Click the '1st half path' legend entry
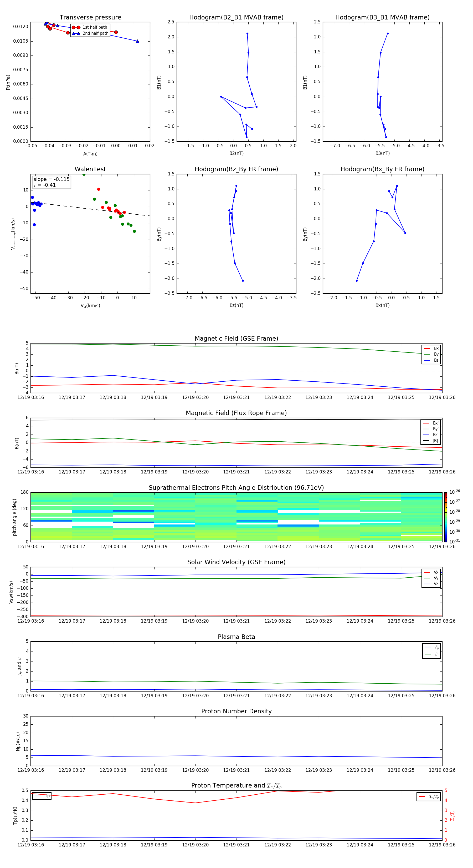The image size is (473, 868). click(90, 27)
